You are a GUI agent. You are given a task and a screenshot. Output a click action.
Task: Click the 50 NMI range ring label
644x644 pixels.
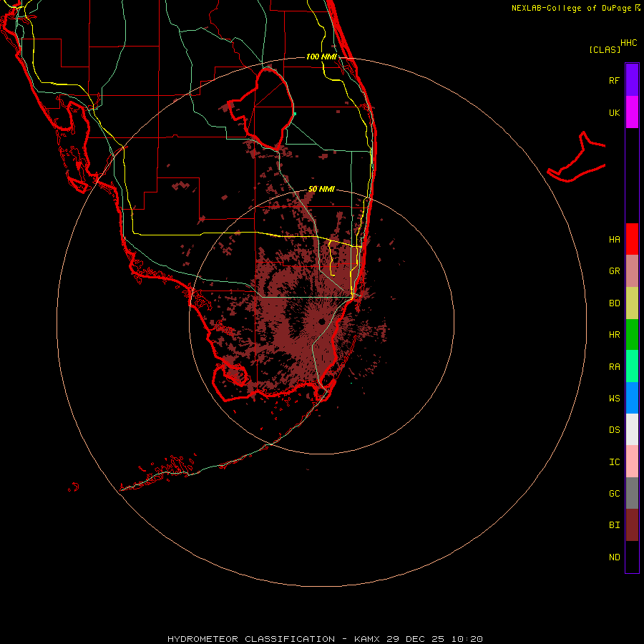click(x=321, y=189)
